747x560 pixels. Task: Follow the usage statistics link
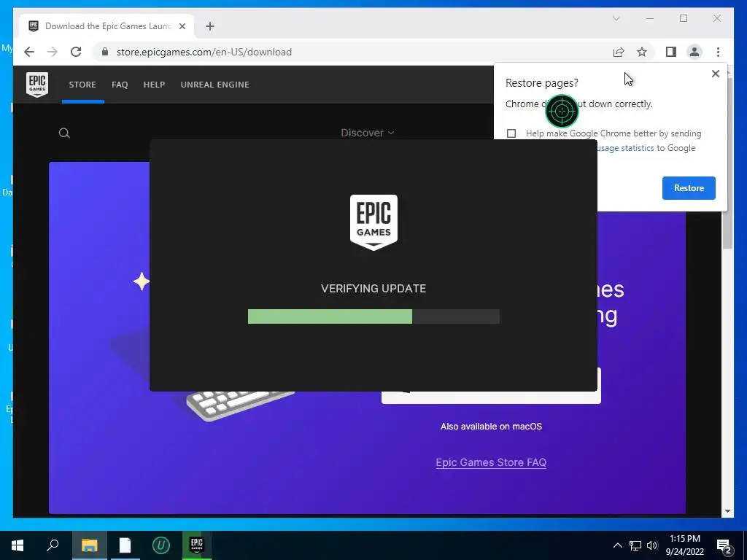tap(625, 148)
